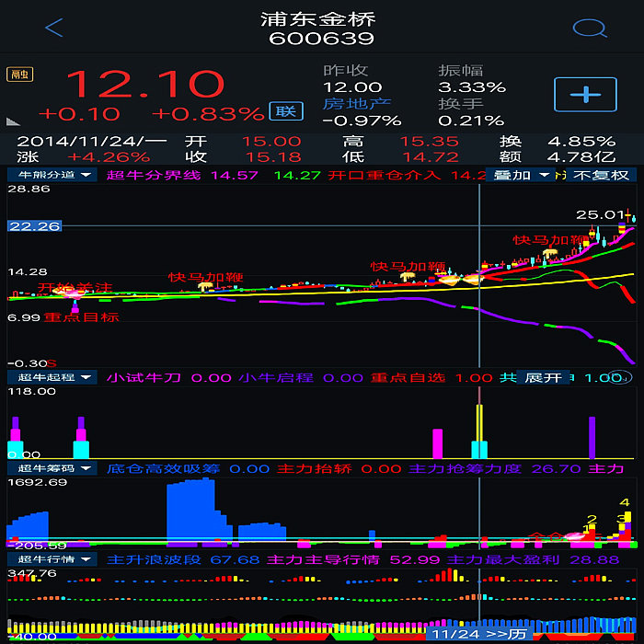Select the 22.26 price level marker

(x=34, y=225)
